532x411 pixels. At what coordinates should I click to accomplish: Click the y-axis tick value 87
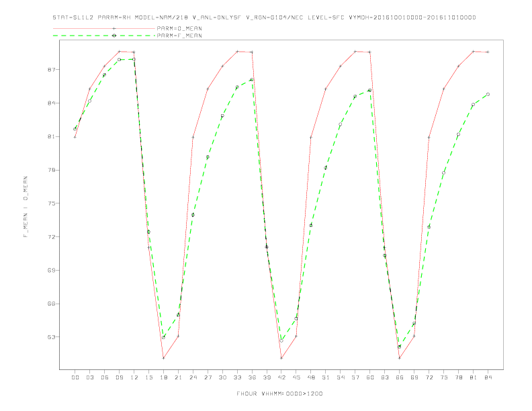51,70
